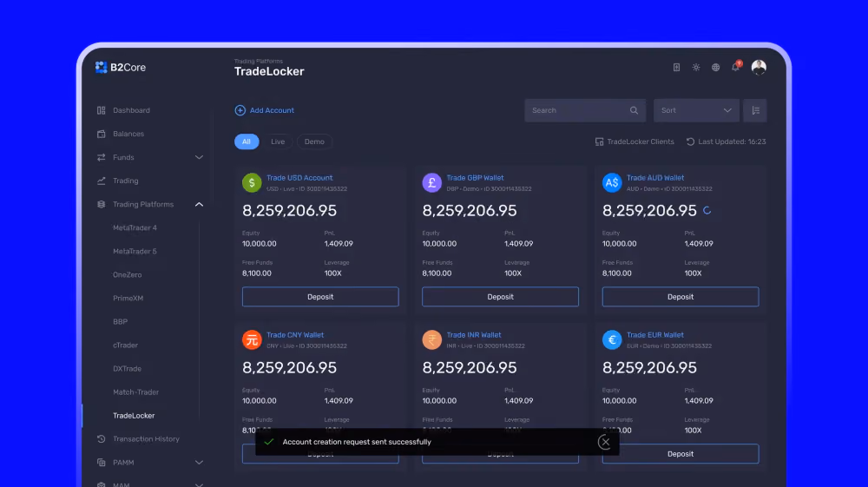Open Trade USD Account link
Viewport: 868px width, 487px height.
pos(299,178)
